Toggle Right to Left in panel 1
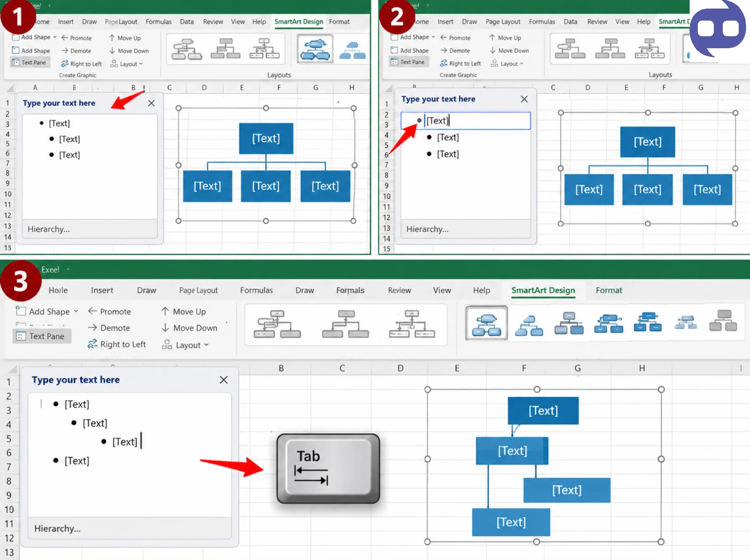This screenshot has width=750, height=560. tap(81, 64)
